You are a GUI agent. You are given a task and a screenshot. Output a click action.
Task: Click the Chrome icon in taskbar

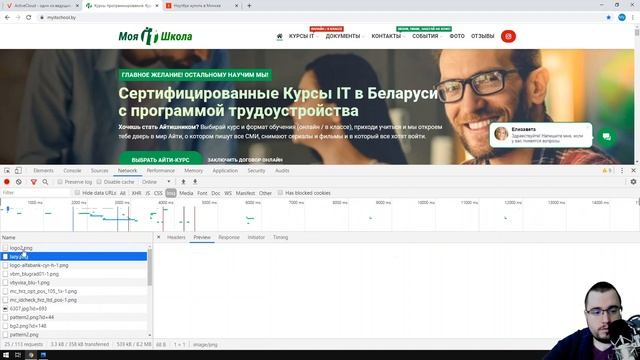[x=31, y=355]
